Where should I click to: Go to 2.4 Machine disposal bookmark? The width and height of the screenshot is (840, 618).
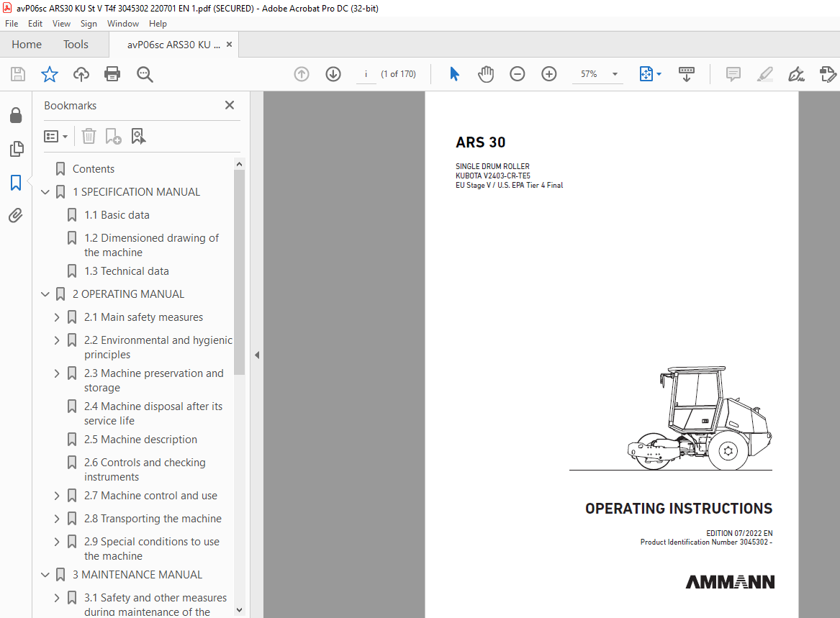click(x=153, y=414)
